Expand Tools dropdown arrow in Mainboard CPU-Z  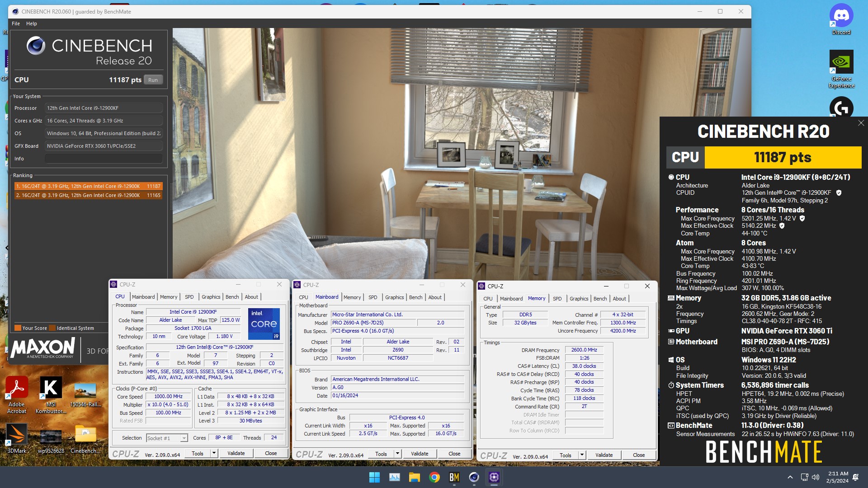(397, 454)
